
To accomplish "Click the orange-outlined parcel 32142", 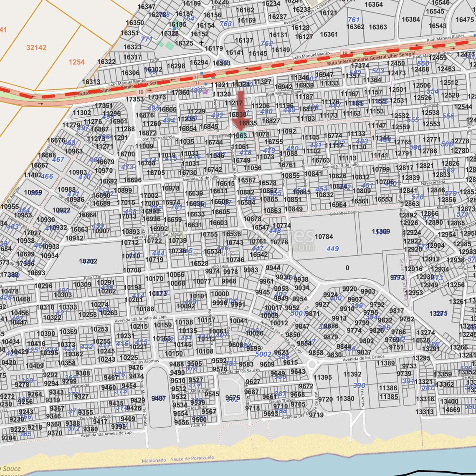I will pyautogui.click(x=36, y=48).
